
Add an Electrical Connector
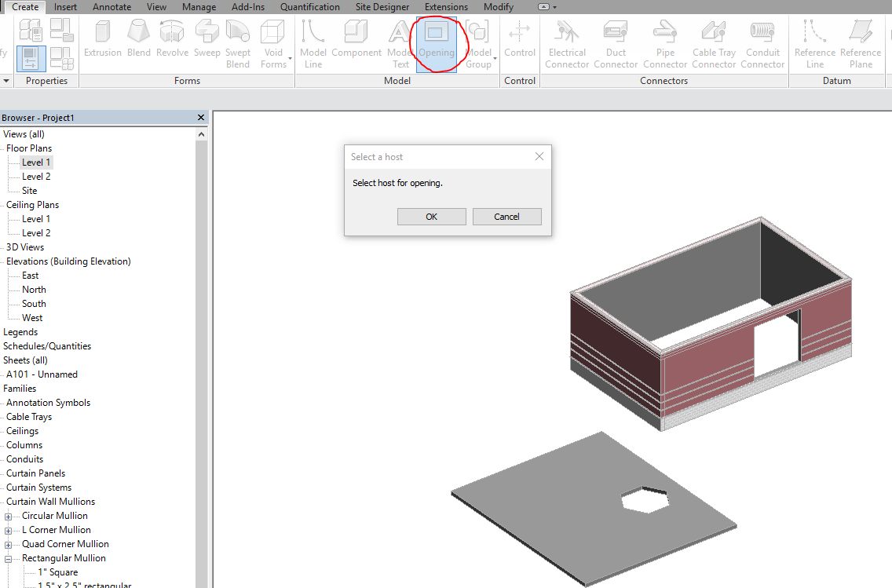[x=566, y=39]
